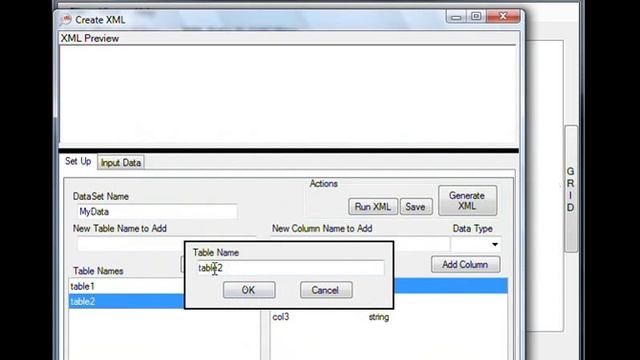This screenshot has width=640, height=360.
Task: Minimize the Create XML window
Action: click(456, 17)
